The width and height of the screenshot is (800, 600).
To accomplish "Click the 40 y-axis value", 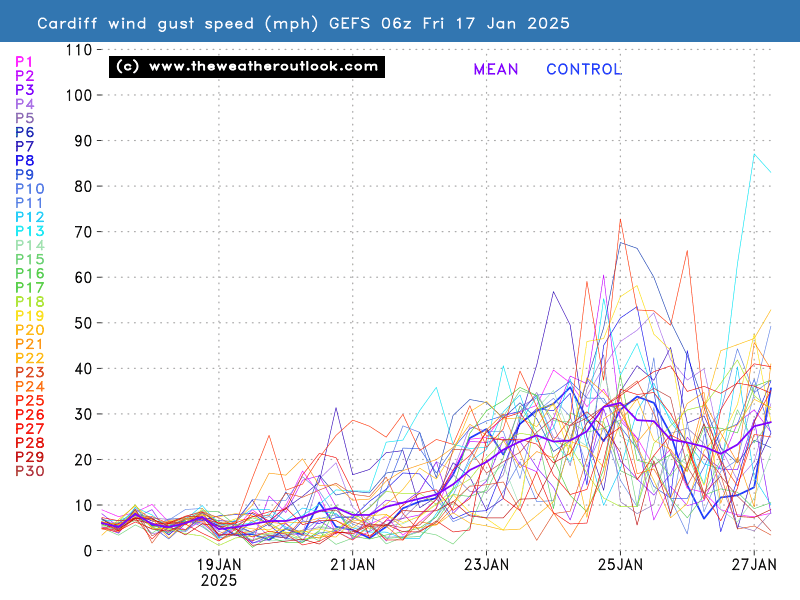I will coord(83,369).
